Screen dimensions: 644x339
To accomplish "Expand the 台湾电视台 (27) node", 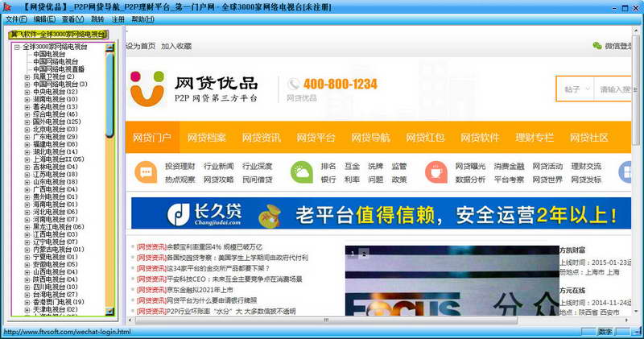I will coord(27,295).
